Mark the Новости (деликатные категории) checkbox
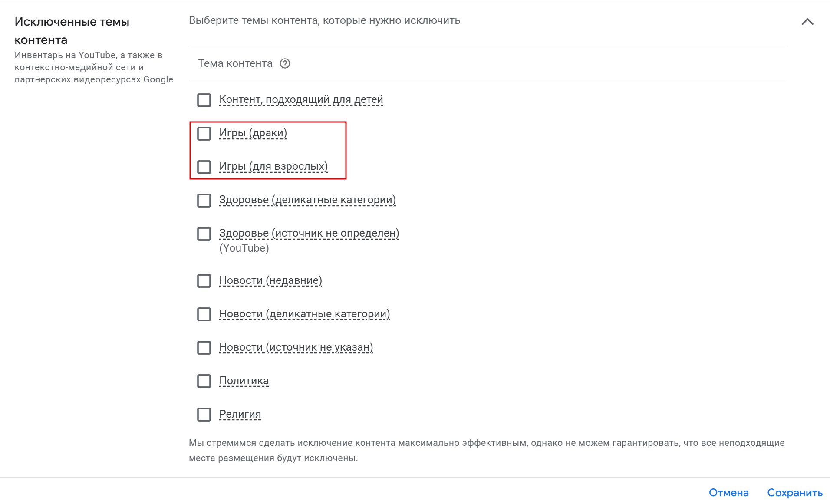The height and width of the screenshot is (504, 830). (204, 314)
